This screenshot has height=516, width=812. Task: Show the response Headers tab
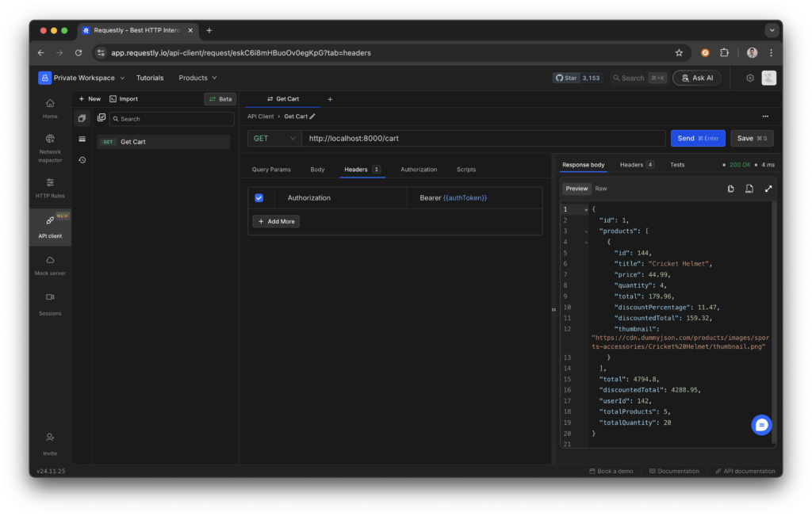pyautogui.click(x=637, y=165)
